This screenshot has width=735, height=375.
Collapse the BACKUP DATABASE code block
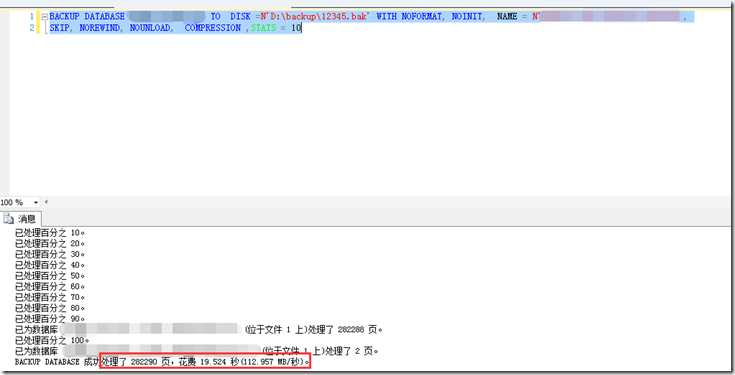click(44, 16)
